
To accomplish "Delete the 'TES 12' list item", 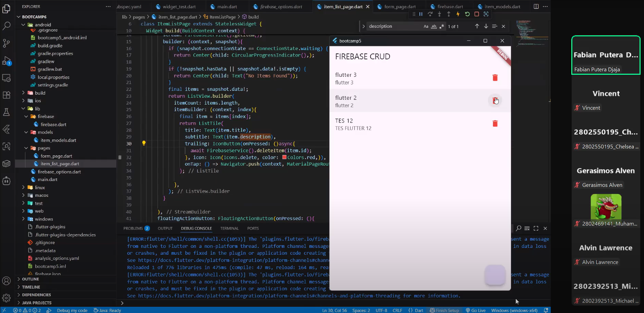I will point(495,123).
